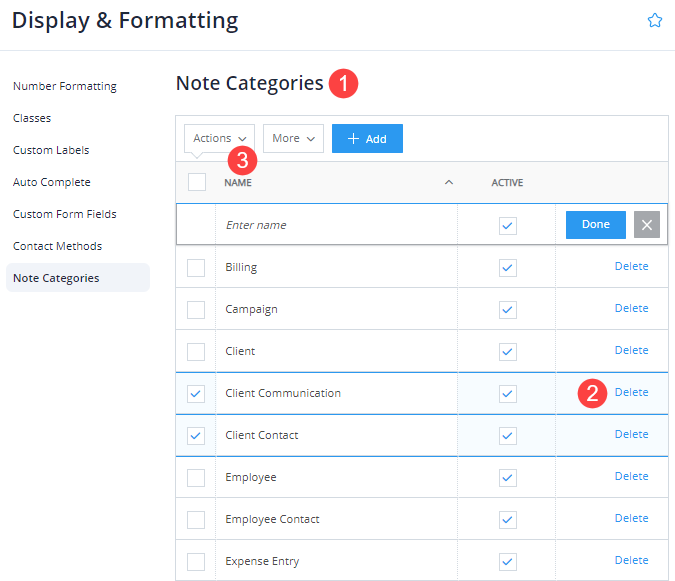The width and height of the screenshot is (675, 581).
Task: Sort by NAME column arrow
Action: tap(449, 182)
